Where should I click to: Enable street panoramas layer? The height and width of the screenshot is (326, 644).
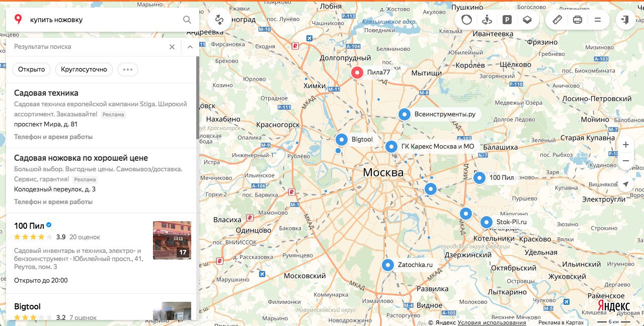tap(487, 20)
